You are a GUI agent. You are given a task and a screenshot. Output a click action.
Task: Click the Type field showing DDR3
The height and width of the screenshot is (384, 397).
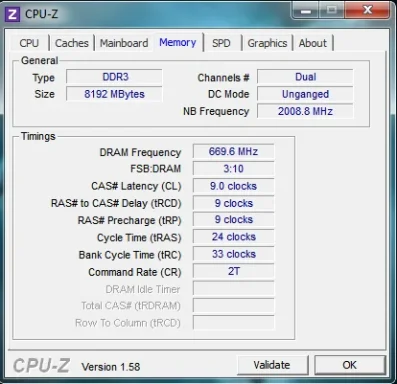point(114,77)
